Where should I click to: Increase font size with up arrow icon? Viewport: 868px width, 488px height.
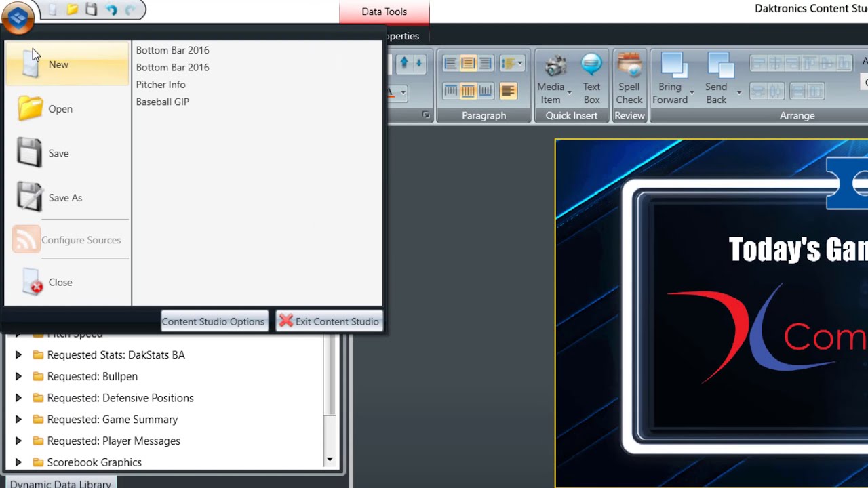(405, 63)
